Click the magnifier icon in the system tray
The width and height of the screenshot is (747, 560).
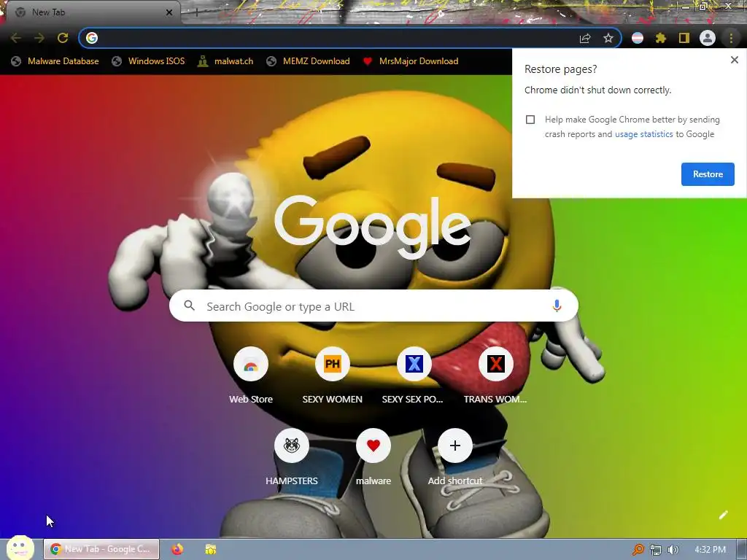638,550
